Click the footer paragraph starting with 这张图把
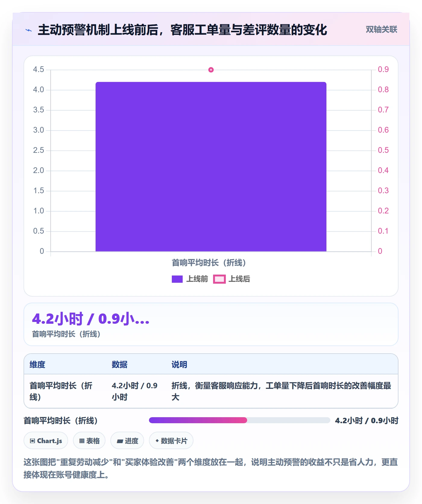The height and width of the screenshot is (504, 422). click(x=211, y=468)
